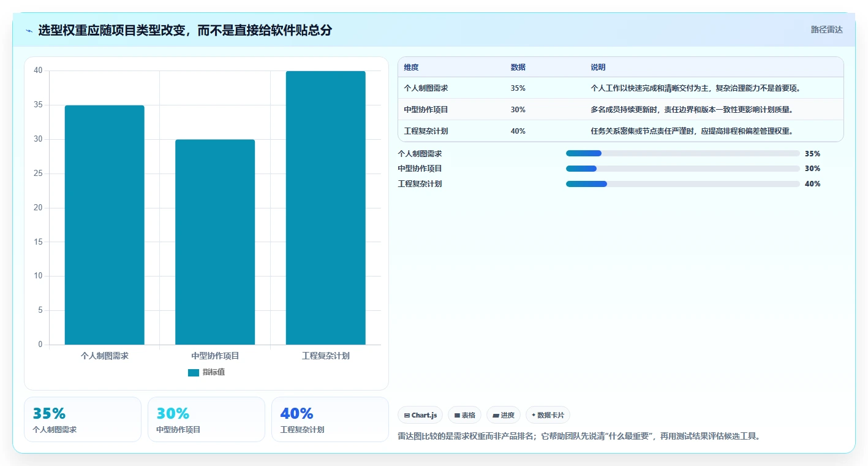Click the star icon in 数据卡片 chip
Image resolution: width=868 pixels, height=466 pixels.
534,415
